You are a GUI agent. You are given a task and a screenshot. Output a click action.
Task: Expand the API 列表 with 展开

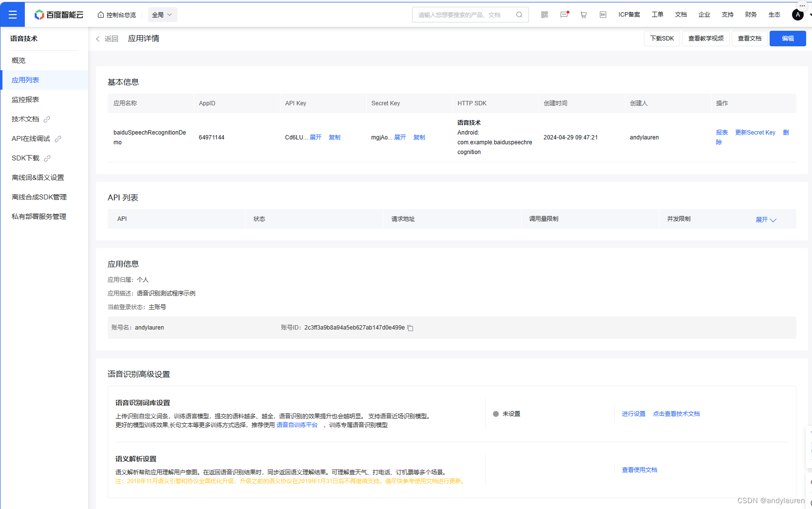(766, 220)
